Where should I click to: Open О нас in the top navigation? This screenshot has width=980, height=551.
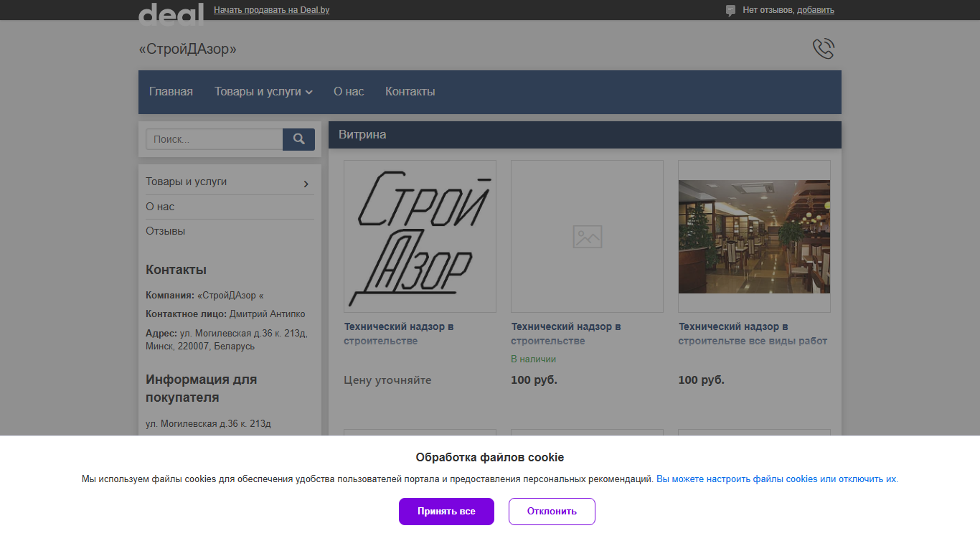click(349, 92)
